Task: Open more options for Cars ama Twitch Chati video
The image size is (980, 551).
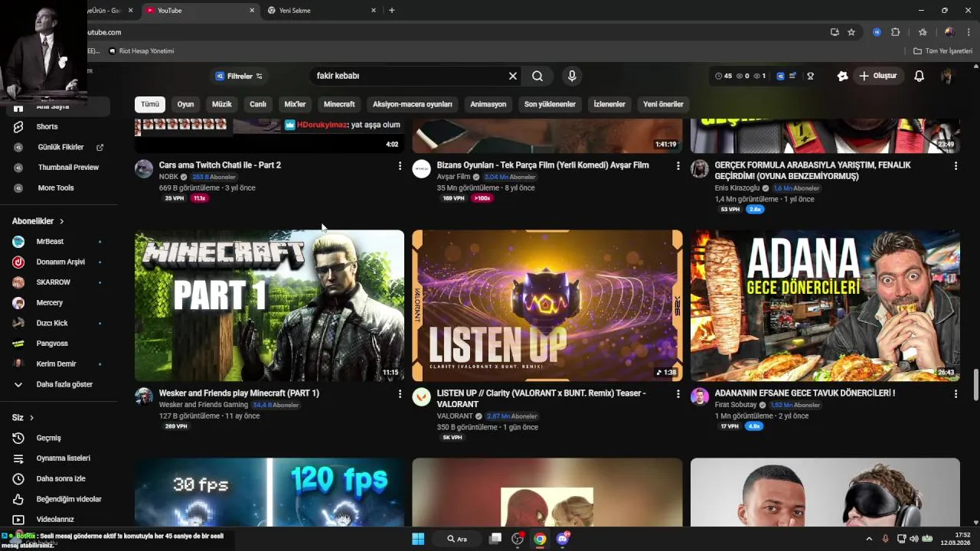Action: [x=400, y=165]
